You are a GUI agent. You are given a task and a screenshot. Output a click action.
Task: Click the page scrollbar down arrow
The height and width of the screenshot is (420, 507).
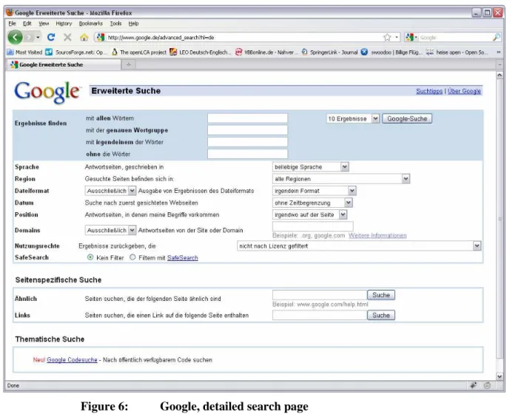pyautogui.click(x=500, y=376)
